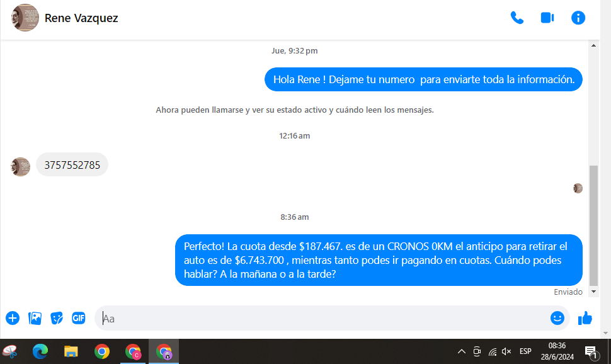Click the Rene Vazquez contact name
611x364 pixels.
(81, 18)
